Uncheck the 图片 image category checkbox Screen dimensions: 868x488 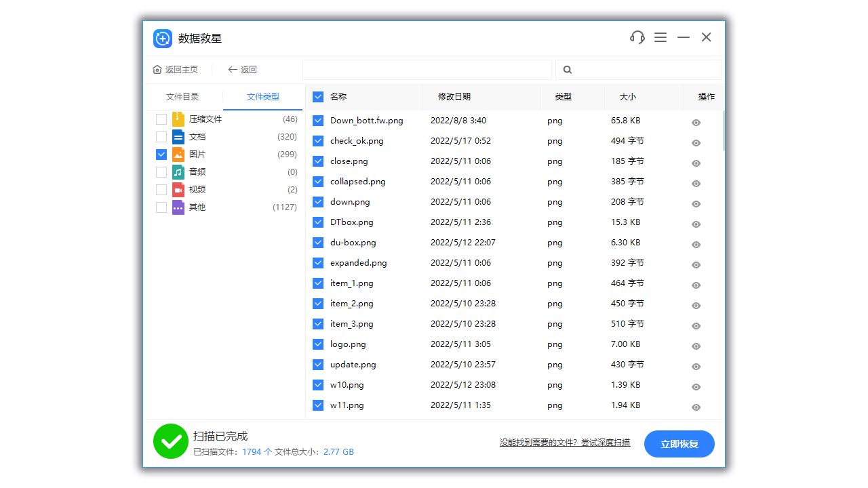[161, 154]
